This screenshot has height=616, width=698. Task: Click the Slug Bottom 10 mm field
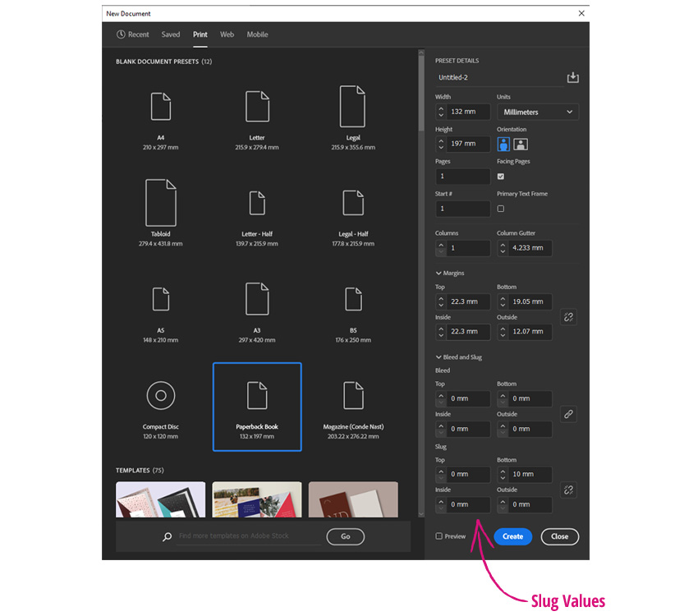[x=530, y=474]
